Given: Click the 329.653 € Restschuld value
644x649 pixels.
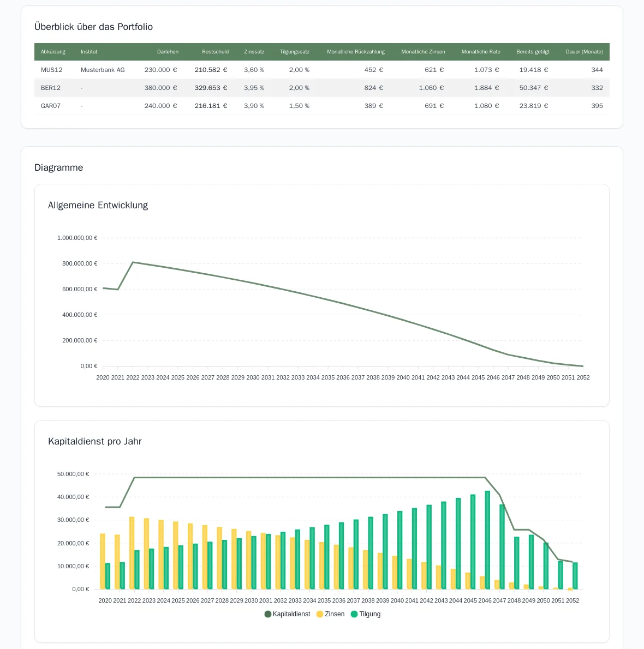Looking at the screenshot, I should [211, 88].
